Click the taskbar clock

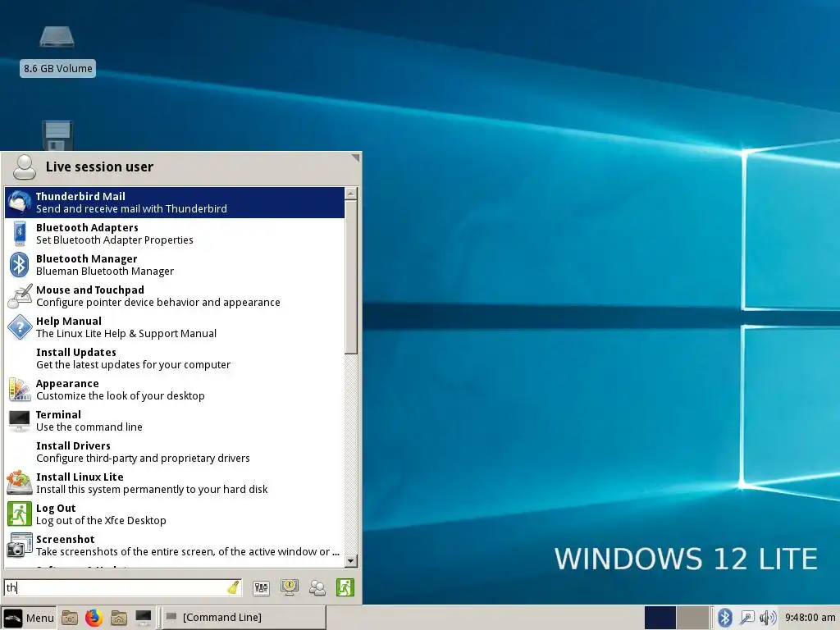[x=810, y=618]
